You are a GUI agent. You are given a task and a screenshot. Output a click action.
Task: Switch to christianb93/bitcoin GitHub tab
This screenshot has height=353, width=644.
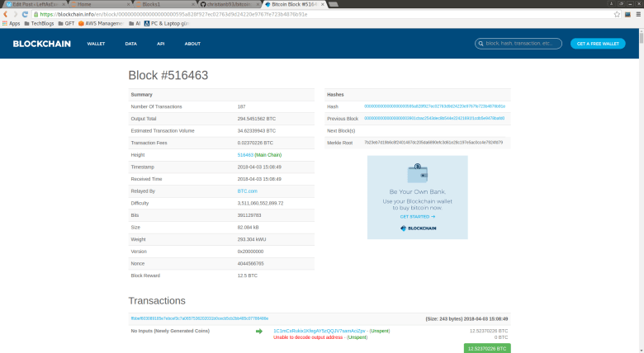pyautogui.click(x=230, y=4)
